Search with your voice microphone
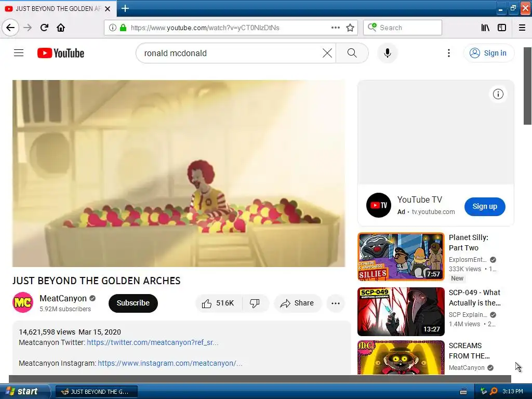Viewport: 532px width, 399px height. point(388,53)
